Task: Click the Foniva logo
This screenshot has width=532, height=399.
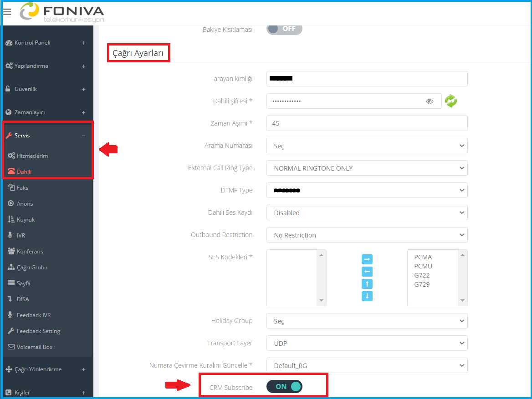Action: [x=62, y=13]
